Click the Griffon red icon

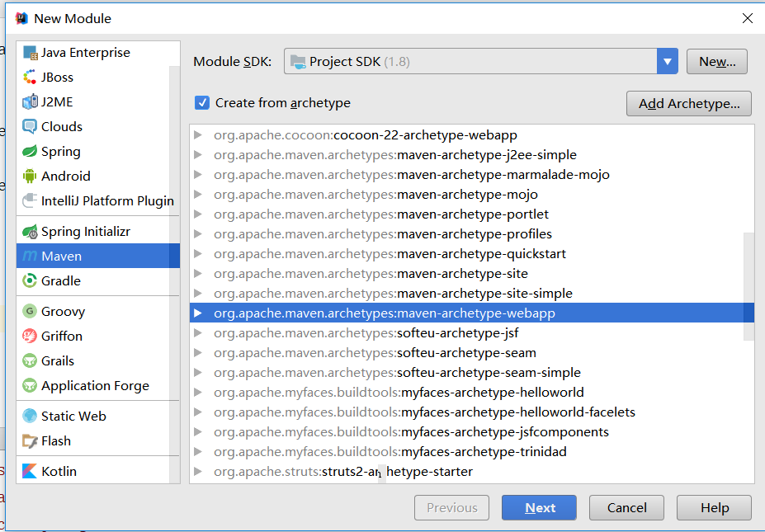[x=30, y=336]
